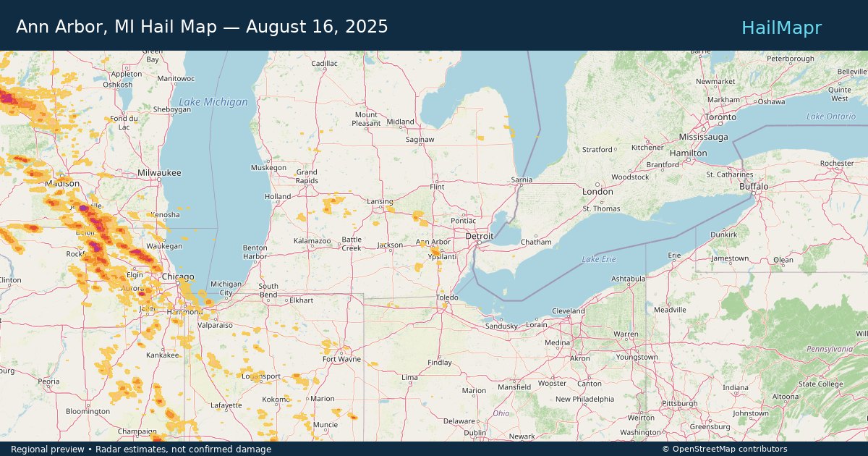868x456 pixels.
Task: Click the Lafayette city label
Action: [x=226, y=405]
